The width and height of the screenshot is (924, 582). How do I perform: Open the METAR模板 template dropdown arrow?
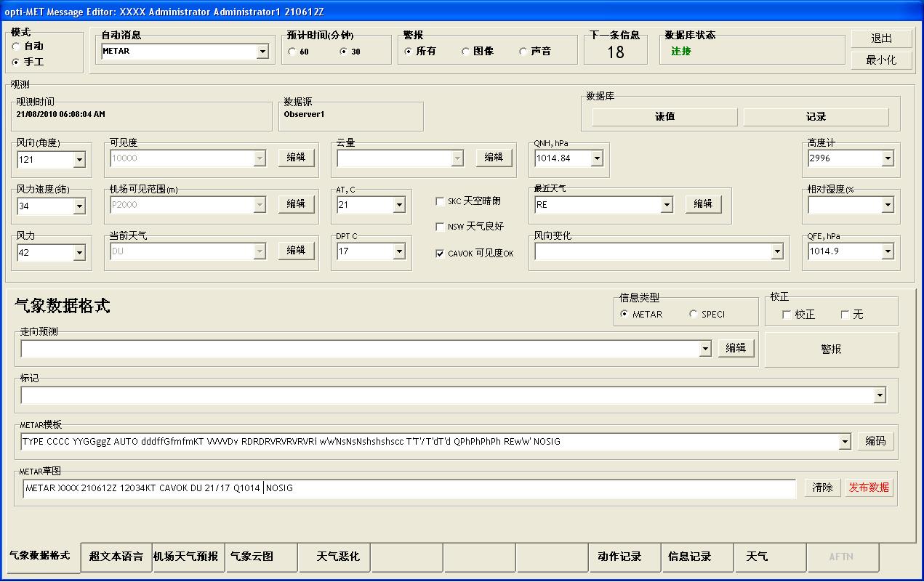pyautogui.click(x=844, y=442)
